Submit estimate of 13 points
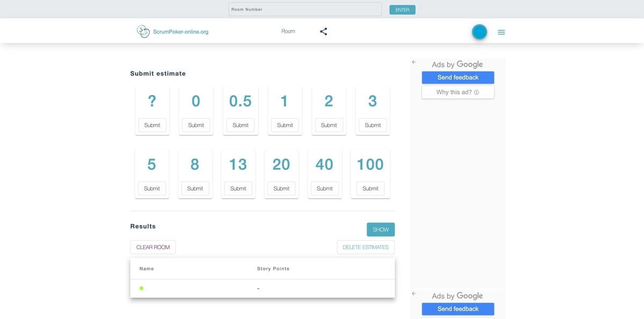 238,189
